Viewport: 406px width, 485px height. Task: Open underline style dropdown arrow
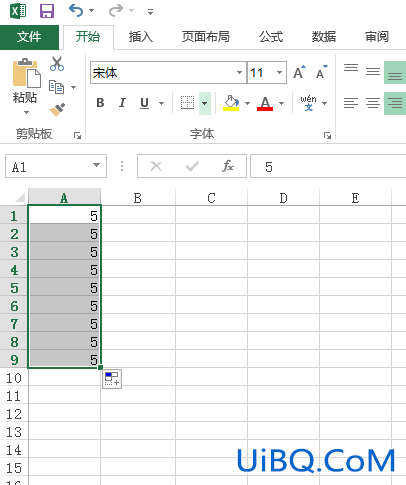click(161, 103)
